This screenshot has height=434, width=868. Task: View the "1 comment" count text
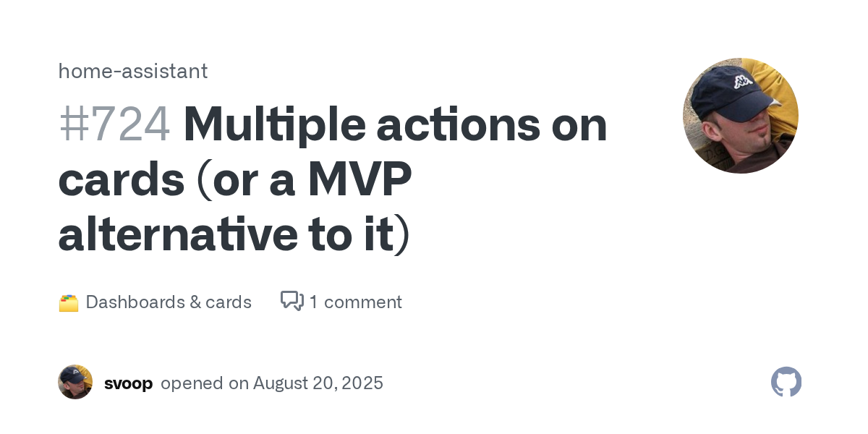pyautogui.click(x=355, y=302)
